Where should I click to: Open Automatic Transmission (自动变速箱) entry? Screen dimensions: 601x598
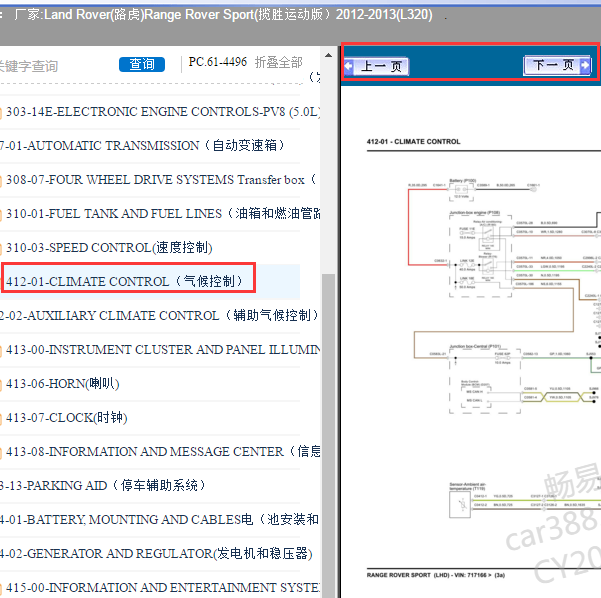coord(142,146)
